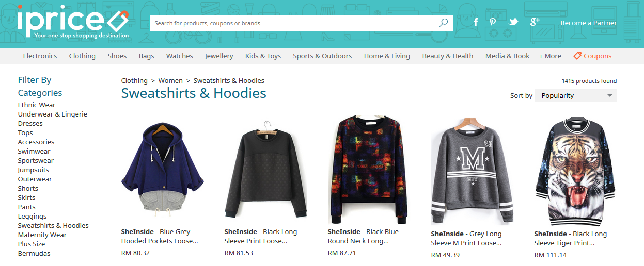Image resolution: width=644 pixels, height=266 pixels.
Task: Go to Sports & Outdoors category
Action: pyautogui.click(x=322, y=56)
